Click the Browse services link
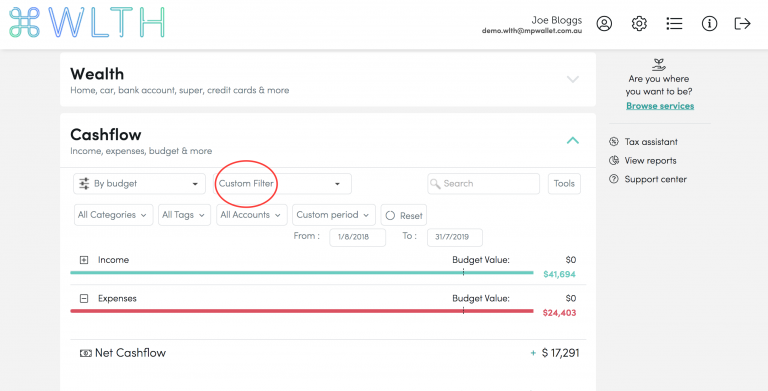Screen dimensions: 768x391 (660, 106)
